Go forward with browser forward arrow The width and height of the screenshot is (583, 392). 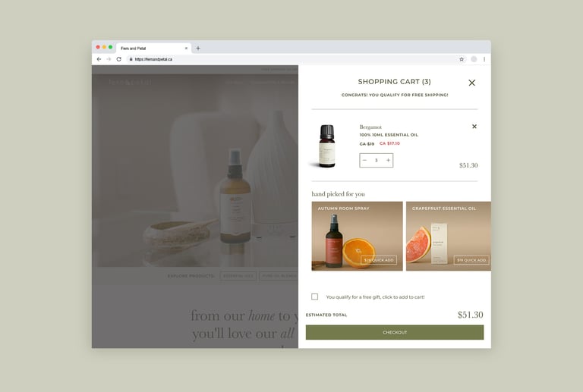click(x=109, y=59)
